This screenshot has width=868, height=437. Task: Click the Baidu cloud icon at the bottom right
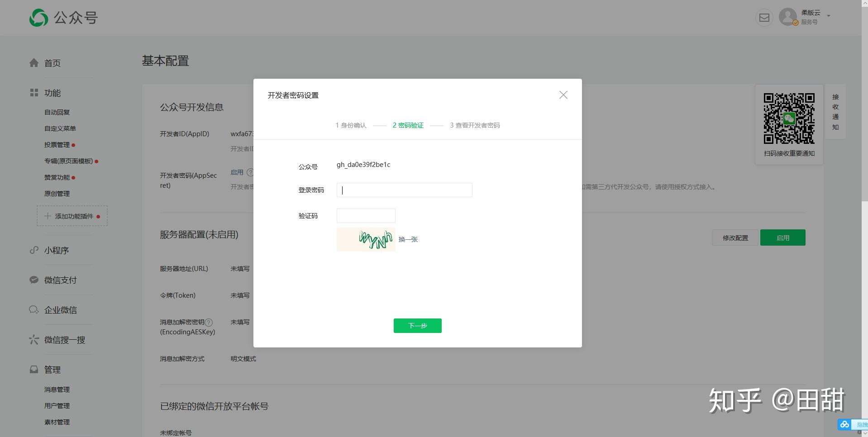844,424
